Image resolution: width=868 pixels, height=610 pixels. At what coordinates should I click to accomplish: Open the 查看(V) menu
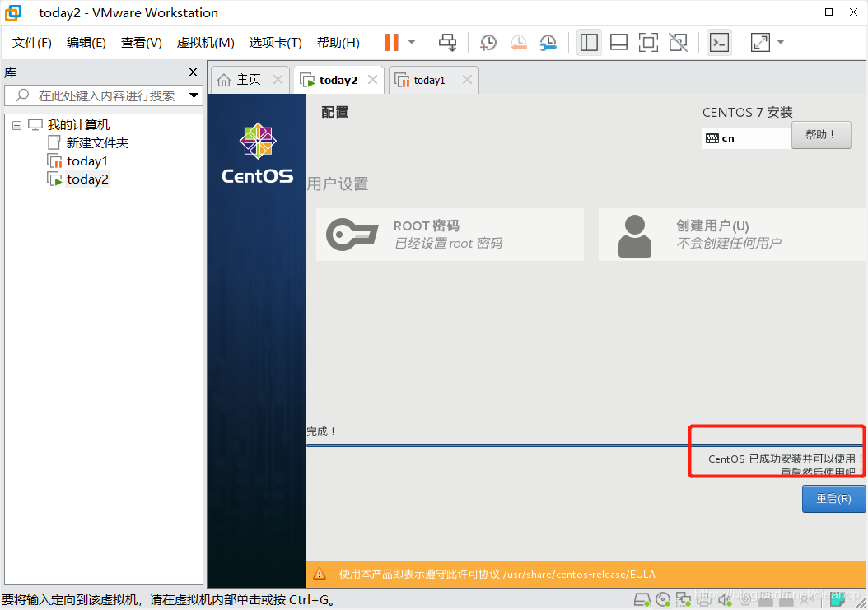(141, 43)
